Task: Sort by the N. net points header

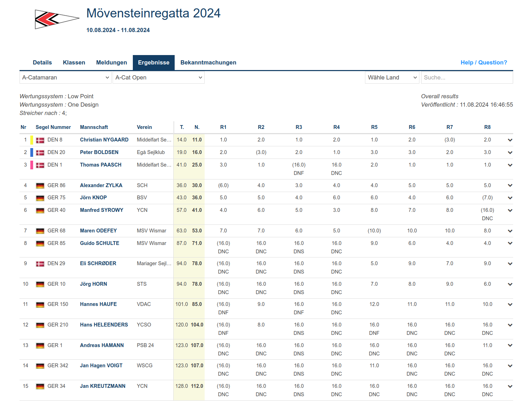Action: 197,127
